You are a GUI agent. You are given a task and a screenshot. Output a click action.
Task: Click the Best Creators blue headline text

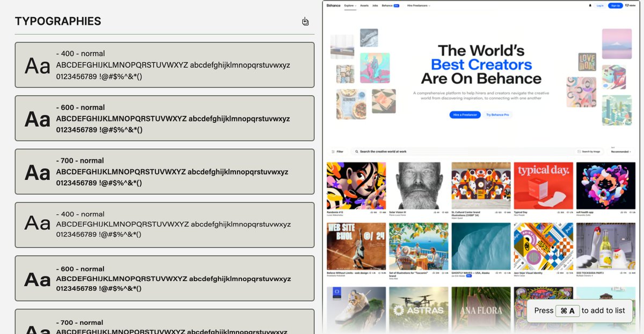(x=481, y=65)
